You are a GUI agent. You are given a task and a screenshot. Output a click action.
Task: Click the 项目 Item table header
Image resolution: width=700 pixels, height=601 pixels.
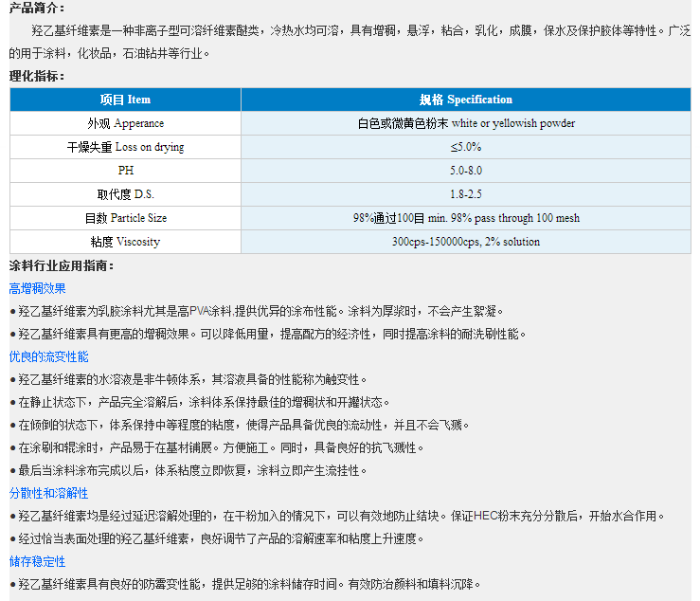(x=125, y=100)
